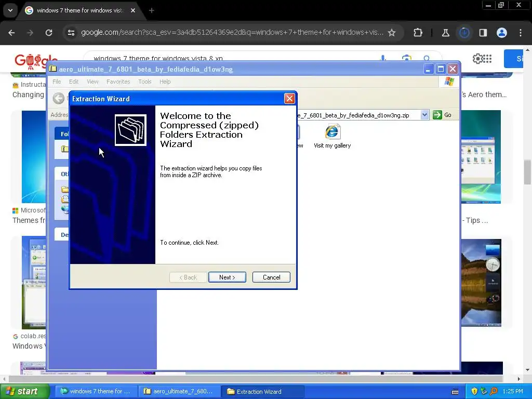Click Chrome back navigation arrow
Image resolution: width=532 pixels, height=399 pixels.
[x=11, y=33]
